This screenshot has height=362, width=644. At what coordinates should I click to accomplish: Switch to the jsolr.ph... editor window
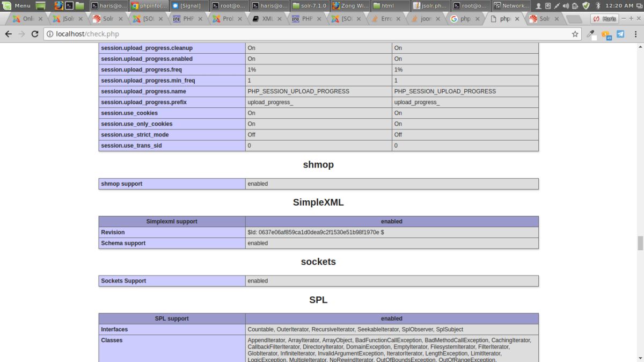[430, 5]
